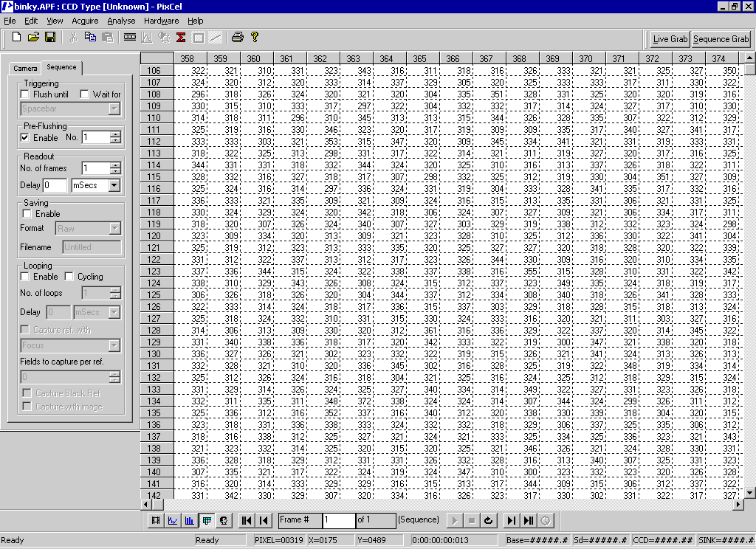Tick the Cycling checkbox under Looping
The height and width of the screenshot is (549, 756).
(x=69, y=277)
